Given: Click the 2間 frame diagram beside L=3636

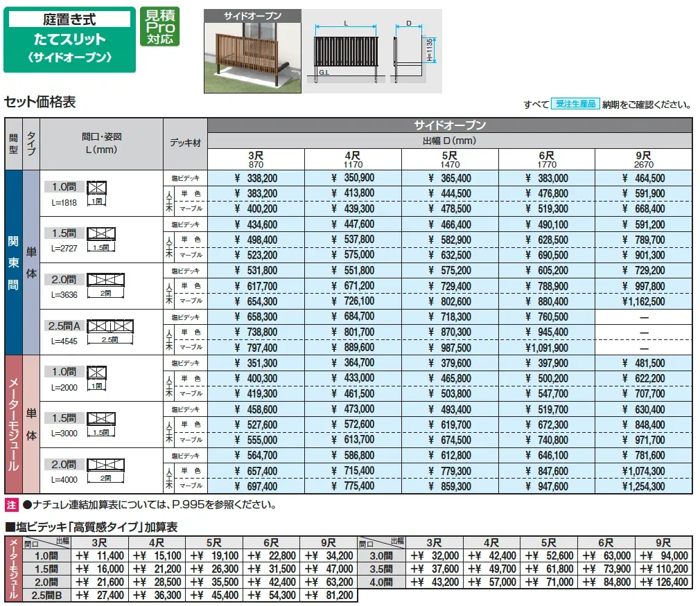Looking at the screenshot, I should (105, 285).
